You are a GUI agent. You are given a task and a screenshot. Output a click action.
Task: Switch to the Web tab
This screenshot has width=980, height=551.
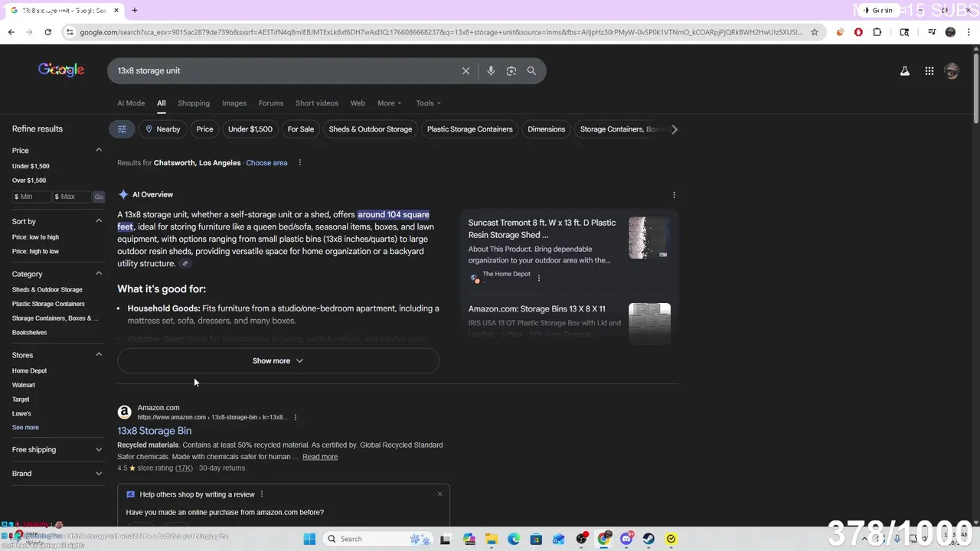tap(358, 103)
